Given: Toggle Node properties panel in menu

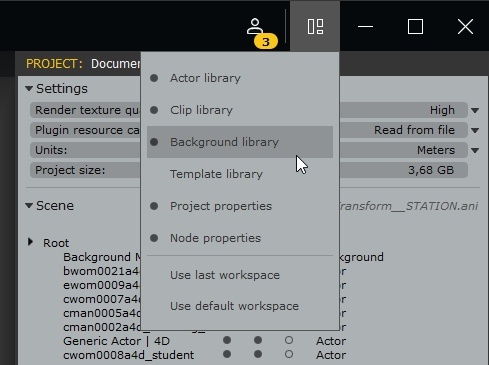Looking at the screenshot, I should tap(240, 238).
